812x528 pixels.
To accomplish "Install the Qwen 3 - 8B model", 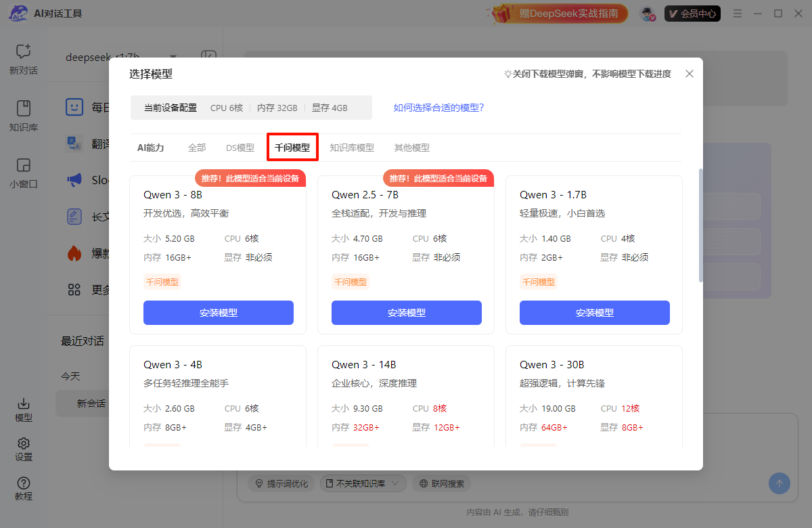I will [219, 313].
